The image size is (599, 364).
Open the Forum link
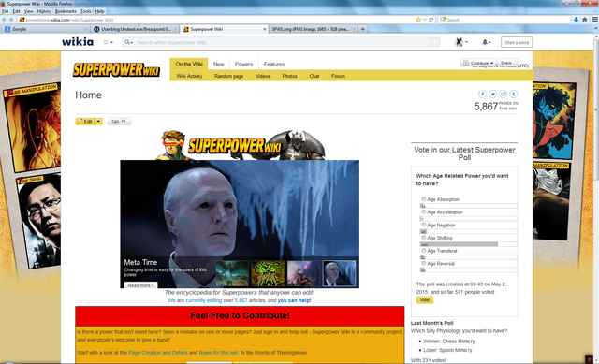click(x=338, y=76)
